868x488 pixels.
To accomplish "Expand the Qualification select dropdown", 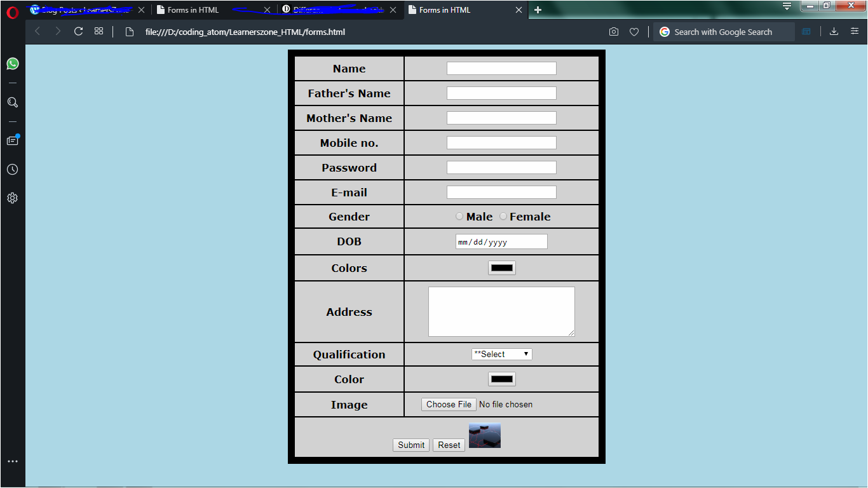I will click(x=501, y=355).
